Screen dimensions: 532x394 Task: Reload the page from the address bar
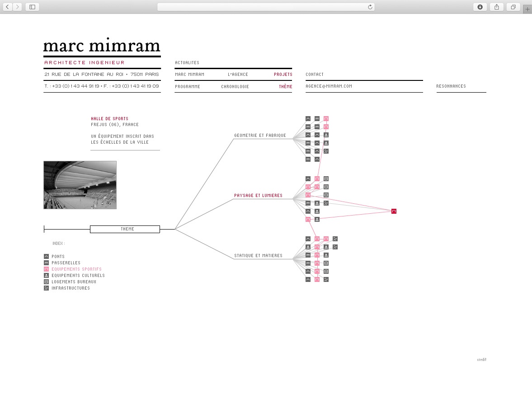[x=370, y=7]
